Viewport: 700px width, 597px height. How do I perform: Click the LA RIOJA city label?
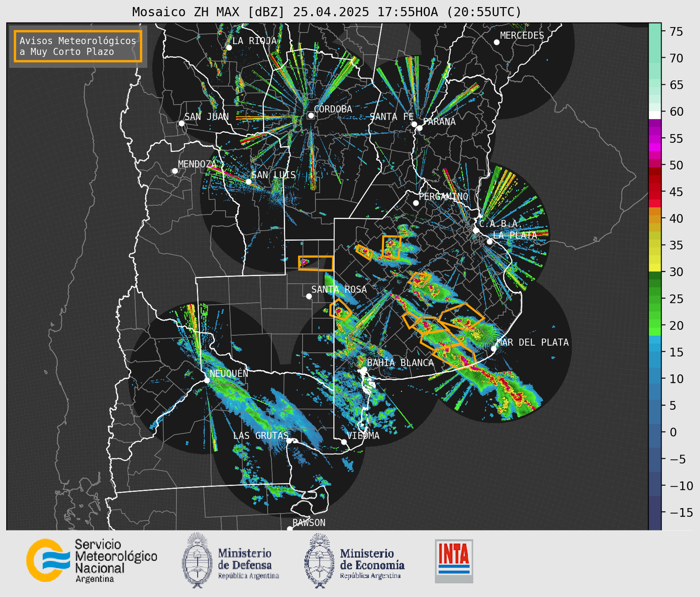[254, 41]
